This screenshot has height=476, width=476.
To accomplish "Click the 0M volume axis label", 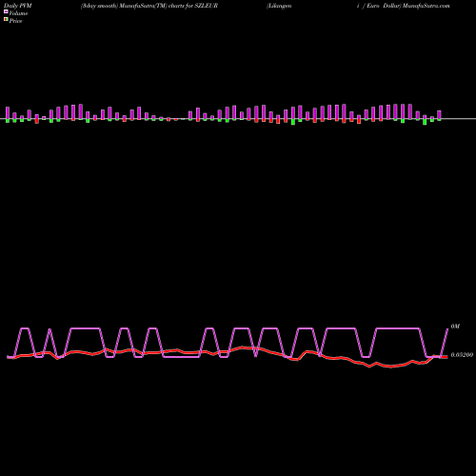I will [x=455, y=327].
